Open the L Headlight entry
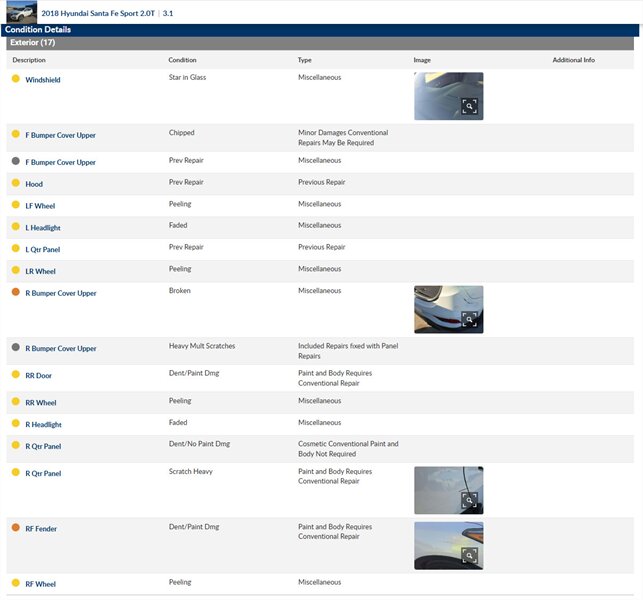 43,228
